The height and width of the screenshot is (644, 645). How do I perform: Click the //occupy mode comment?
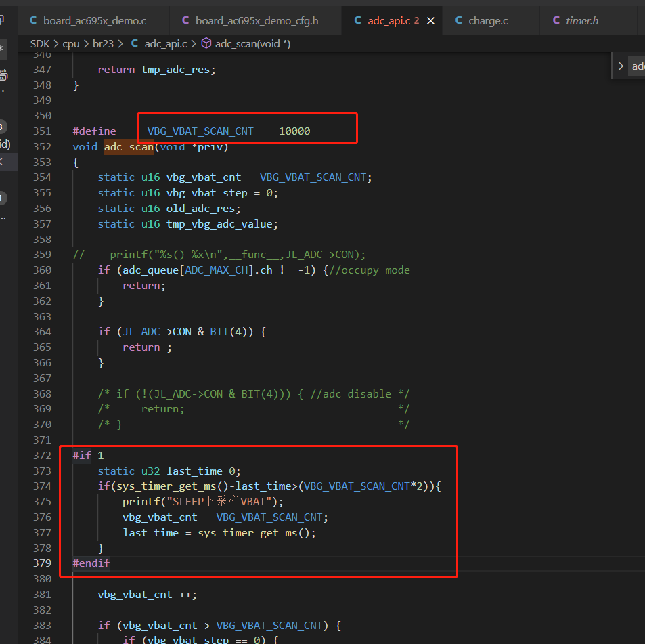pos(370,270)
